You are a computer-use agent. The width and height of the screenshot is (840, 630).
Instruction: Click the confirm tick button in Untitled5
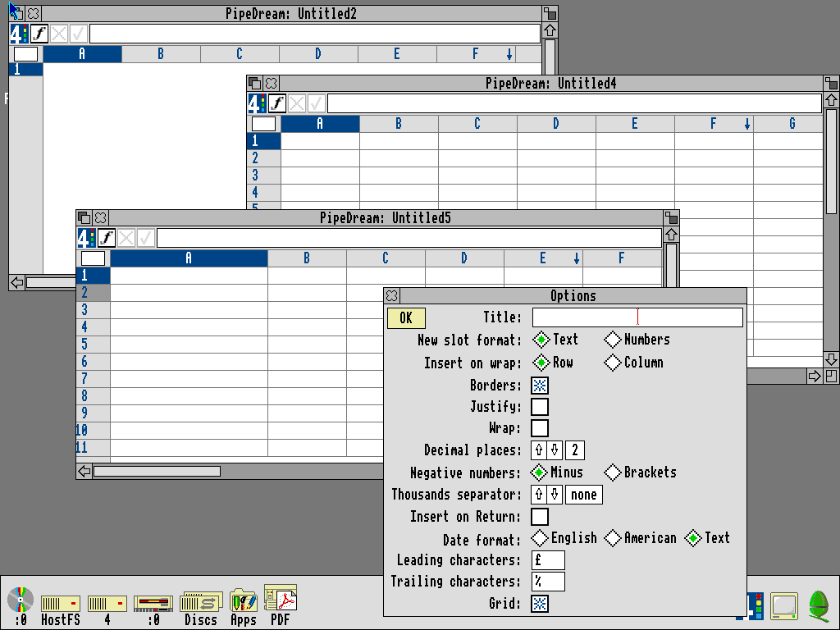(145, 238)
